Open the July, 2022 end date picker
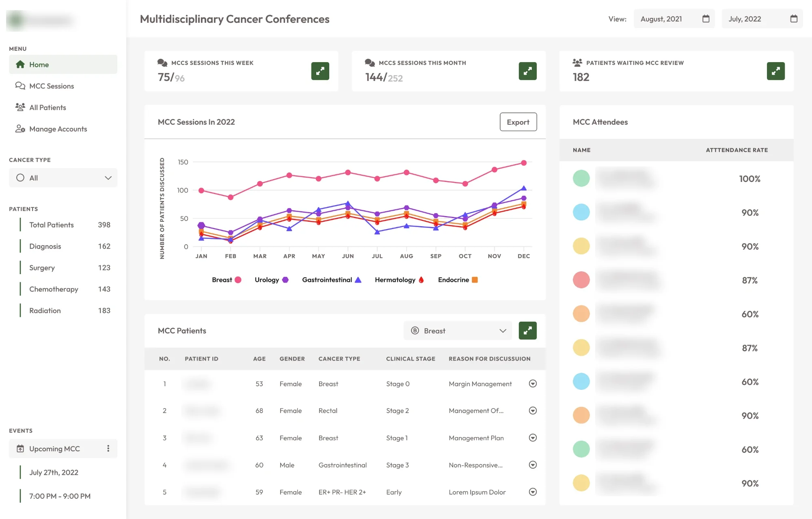Image resolution: width=812 pixels, height=519 pixels. [x=762, y=19]
